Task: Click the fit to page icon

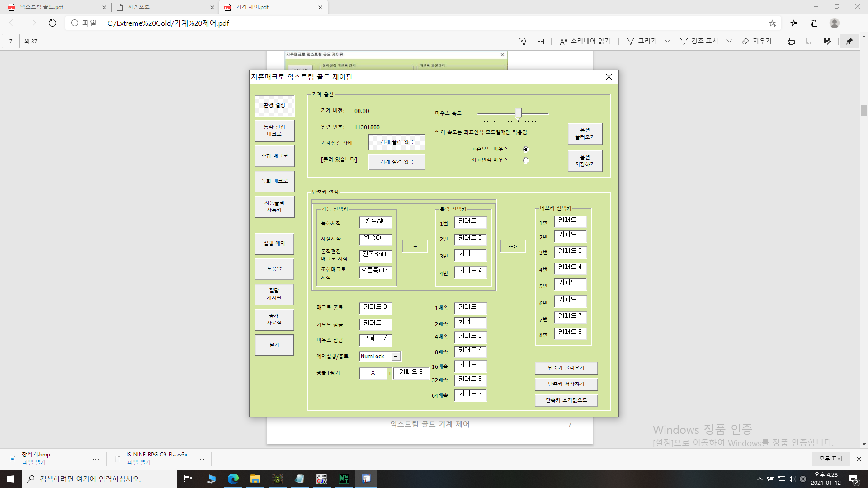Action: tap(540, 41)
